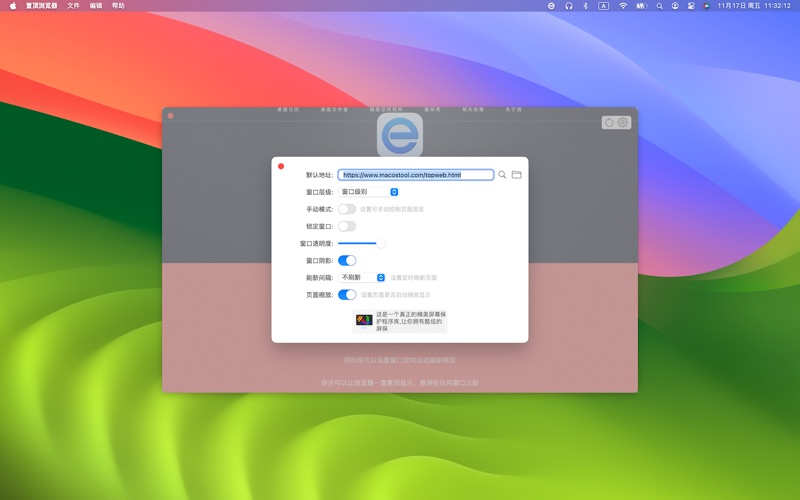Open the folder browse icon next to address
The image size is (800, 500).
pos(517,175)
